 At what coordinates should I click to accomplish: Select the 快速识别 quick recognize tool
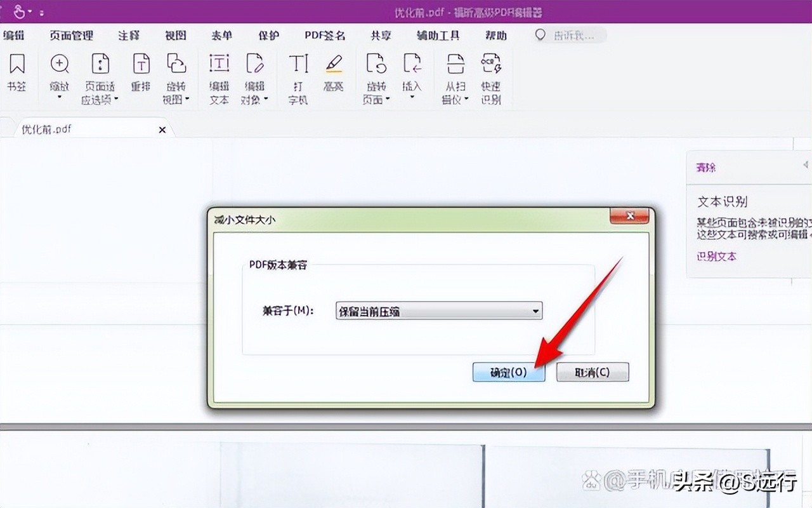tap(490, 75)
